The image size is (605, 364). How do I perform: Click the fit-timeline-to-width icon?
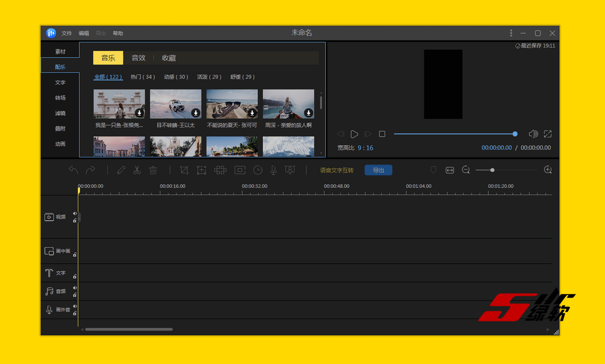450,170
